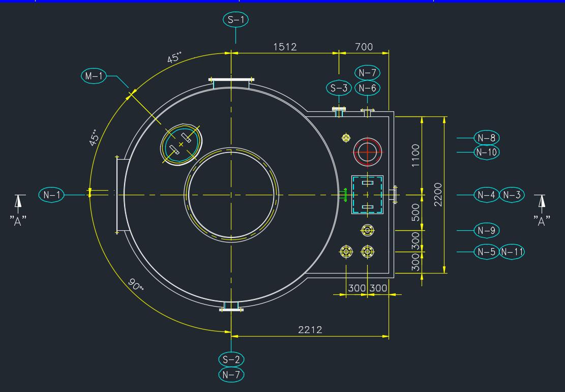The width and height of the screenshot is (565, 392).
Task: Click the 2212 dimension text
Action: [310, 329]
